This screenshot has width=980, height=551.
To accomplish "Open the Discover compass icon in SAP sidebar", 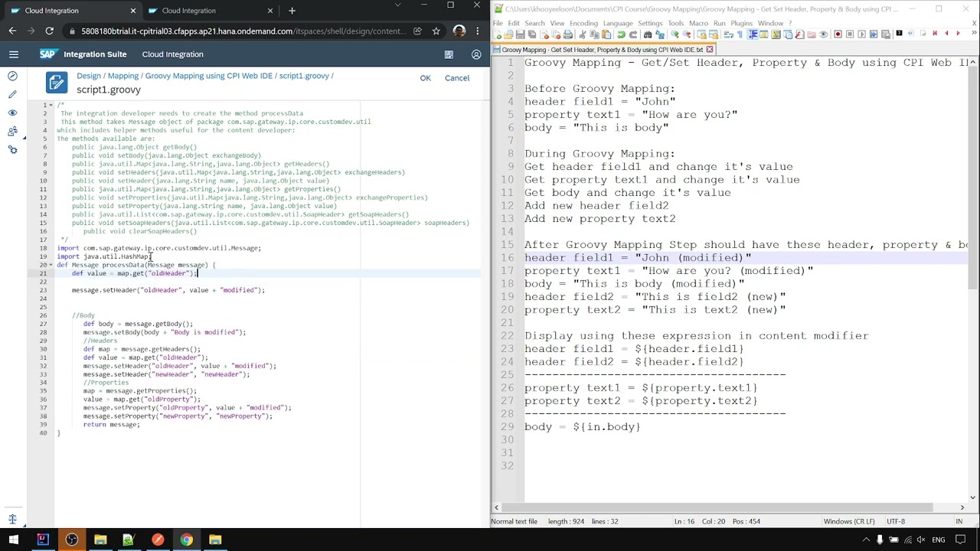I will pyautogui.click(x=12, y=76).
